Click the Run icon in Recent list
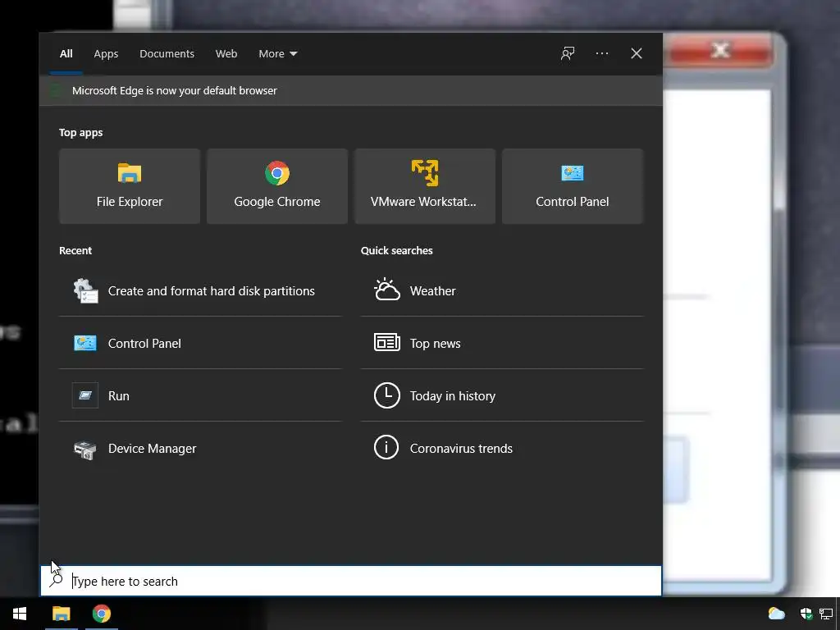Viewport: 840px width, 630px height. (x=85, y=395)
